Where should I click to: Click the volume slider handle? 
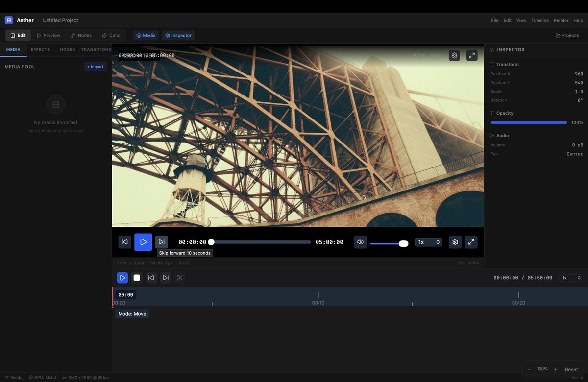tap(403, 243)
